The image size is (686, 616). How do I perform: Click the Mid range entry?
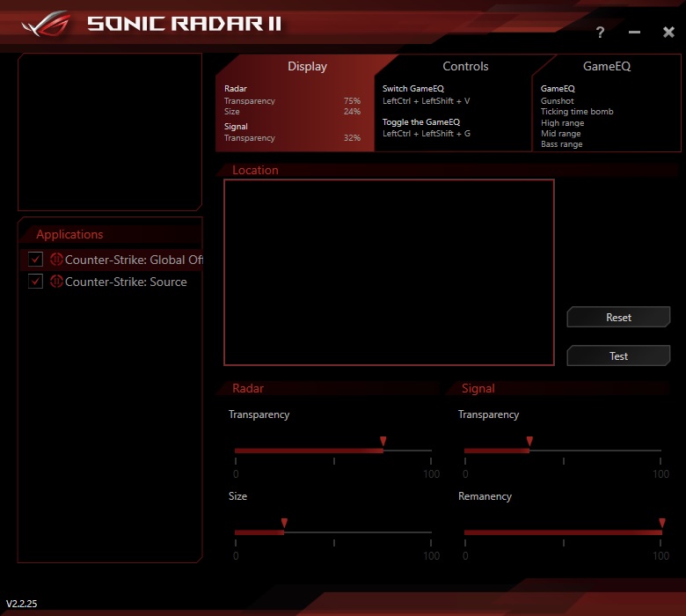coord(561,134)
